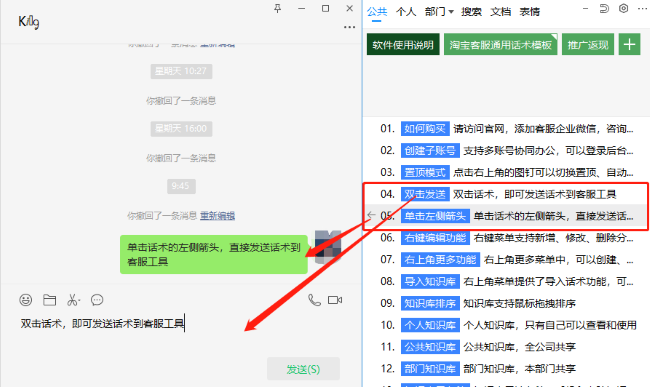The width and height of the screenshot is (650, 387).
Task: Expand the 部门 dropdown tab
Action: tap(439, 12)
